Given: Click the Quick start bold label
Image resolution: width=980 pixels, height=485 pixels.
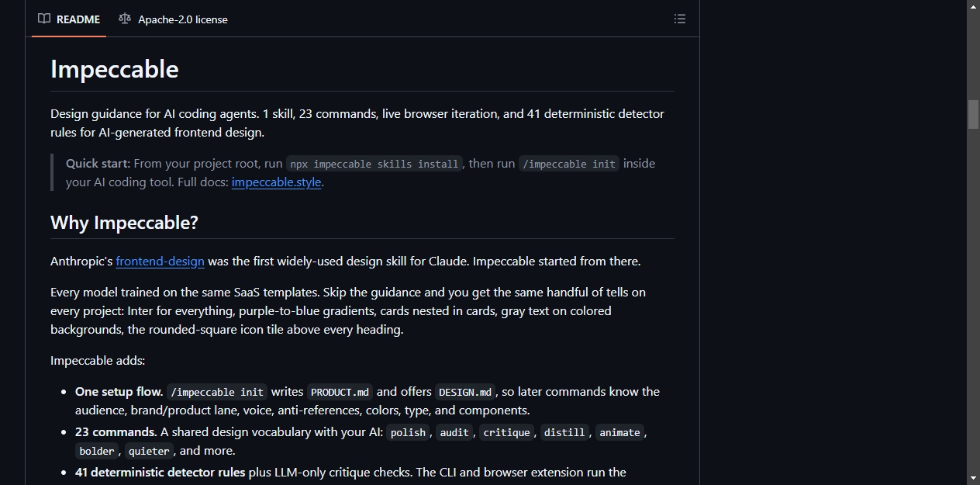Looking at the screenshot, I should (98, 164).
